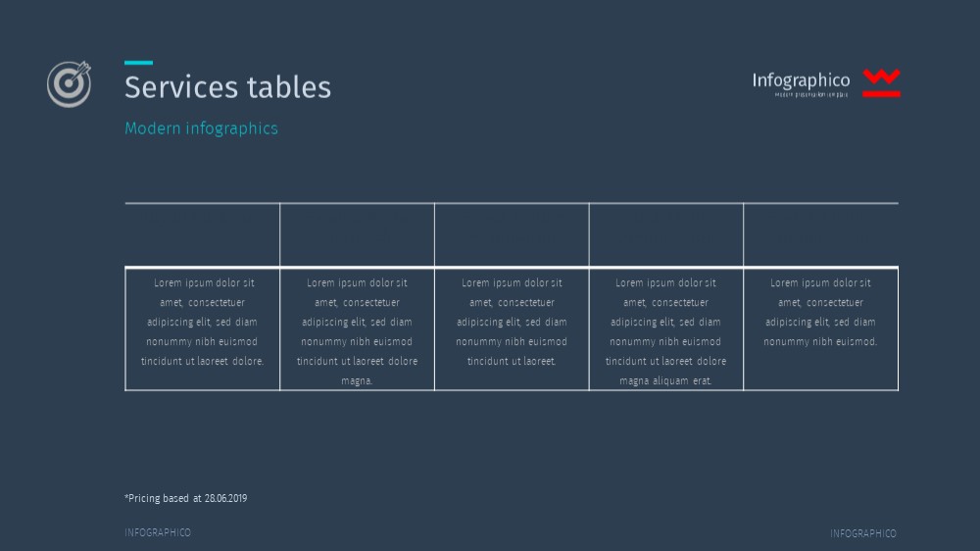
Task: Select the fourth empty table header cell
Action: click(665, 235)
